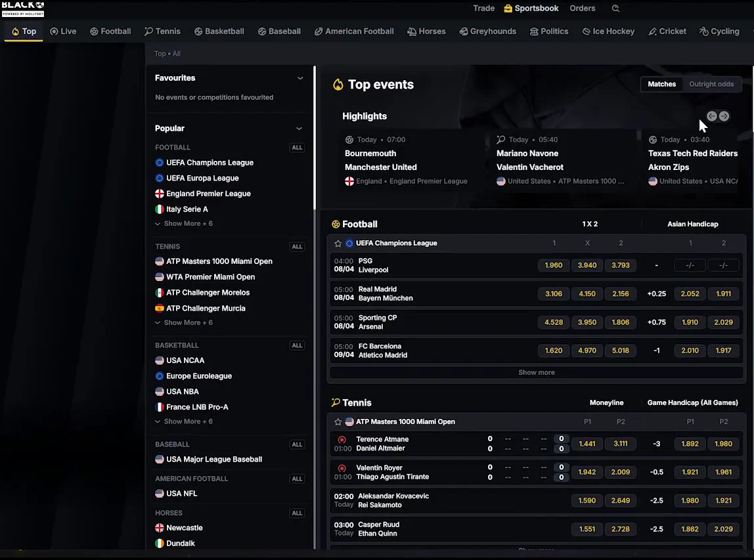Click ATP Challenger Morelos flag icon

[159, 292]
